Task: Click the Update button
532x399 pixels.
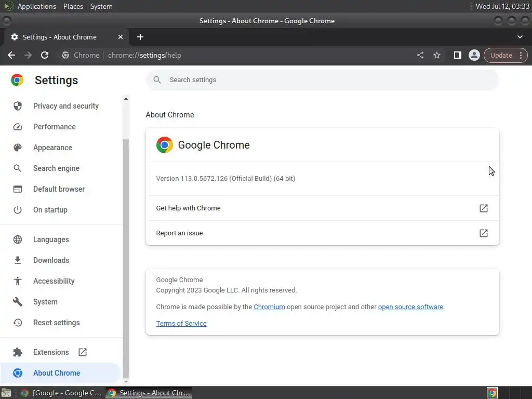Action: (x=501, y=55)
